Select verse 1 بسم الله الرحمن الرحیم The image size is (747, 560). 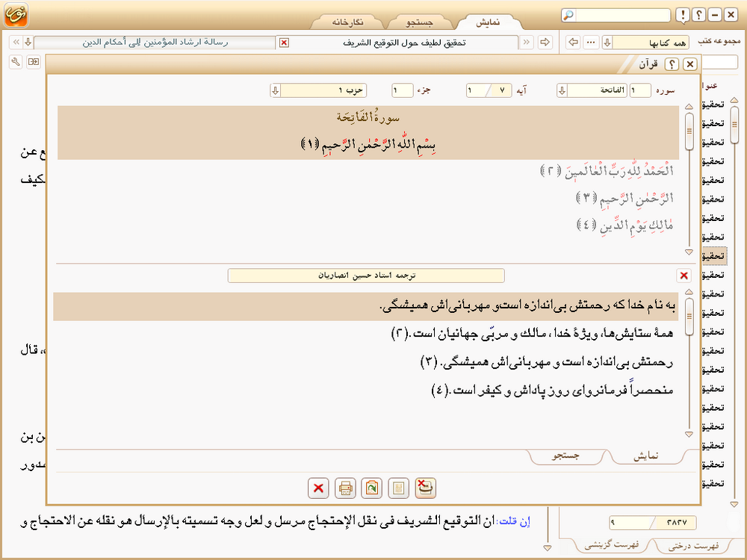point(368,144)
